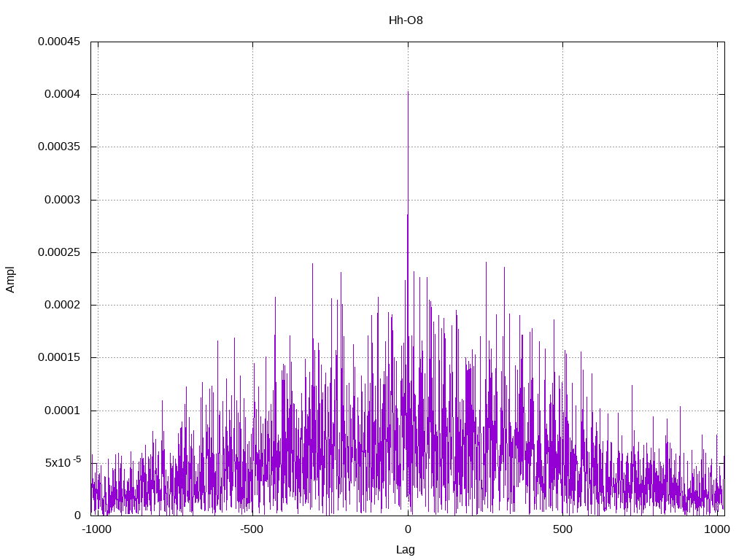Click the x-axis label Lag
747x560 pixels.
406,550
